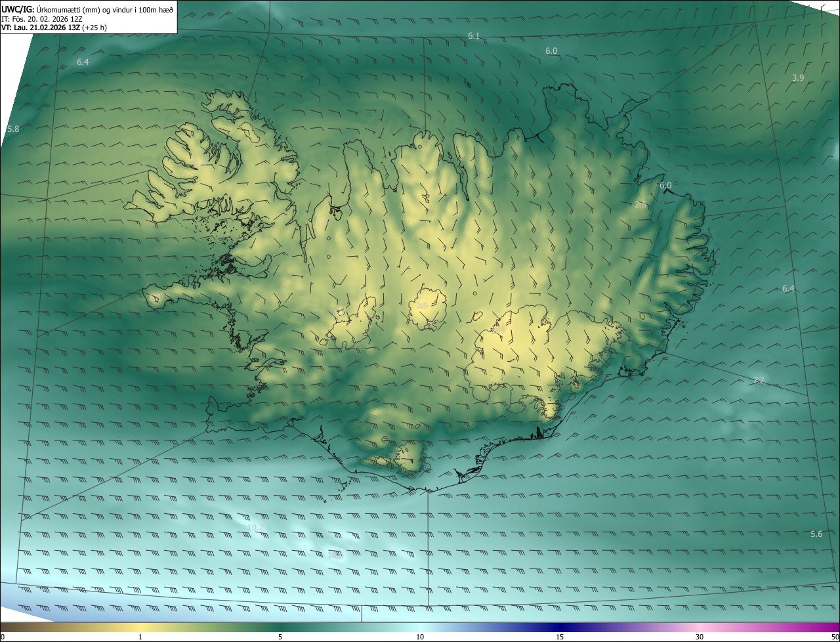Click the pink section of the colorbar above 30
The height and width of the screenshot is (642, 840).
[x=700, y=627]
